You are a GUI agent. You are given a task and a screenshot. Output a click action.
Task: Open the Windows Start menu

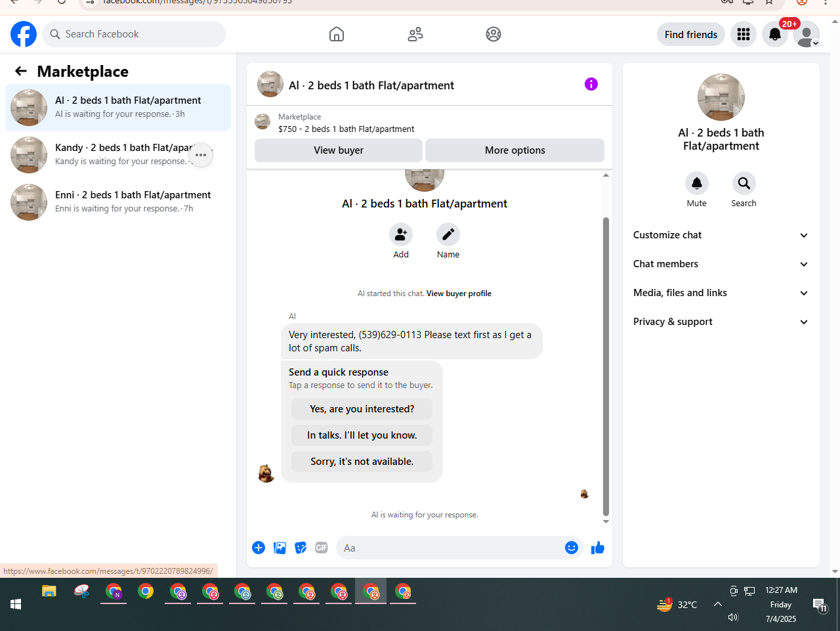(x=16, y=604)
